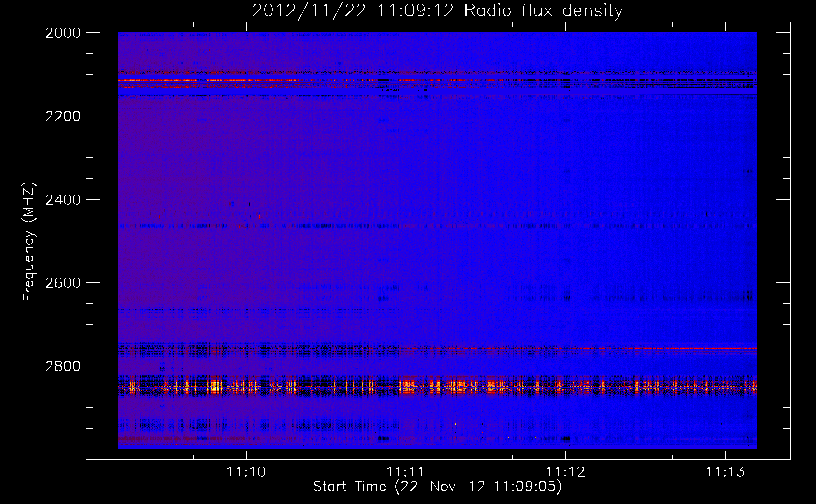Click the "2800" frequency axis label
This screenshot has height=504, width=816.
click(x=63, y=366)
